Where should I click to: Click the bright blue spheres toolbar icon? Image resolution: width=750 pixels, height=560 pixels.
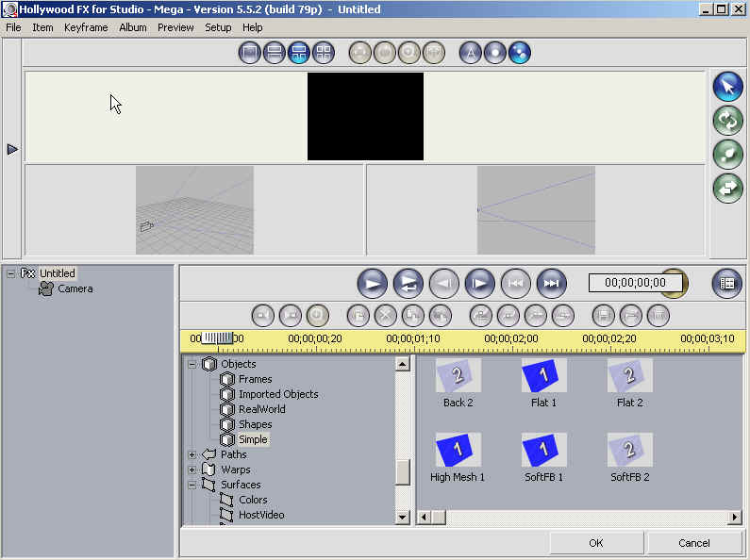coord(520,53)
